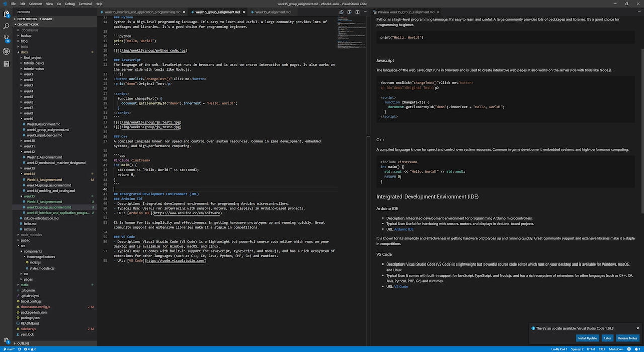Open the Help menu

(x=99, y=3)
